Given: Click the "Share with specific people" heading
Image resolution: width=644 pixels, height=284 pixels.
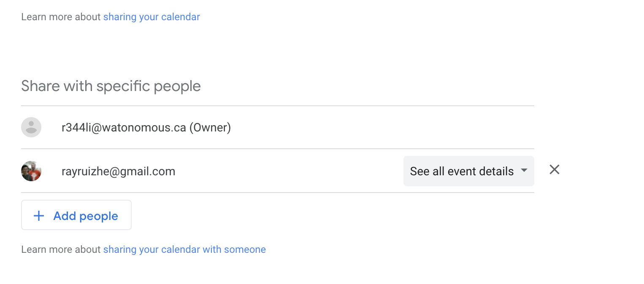Looking at the screenshot, I should tap(111, 86).
